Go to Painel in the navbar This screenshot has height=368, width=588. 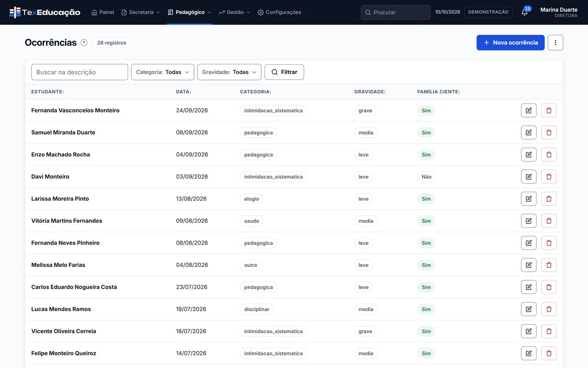[103, 12]
